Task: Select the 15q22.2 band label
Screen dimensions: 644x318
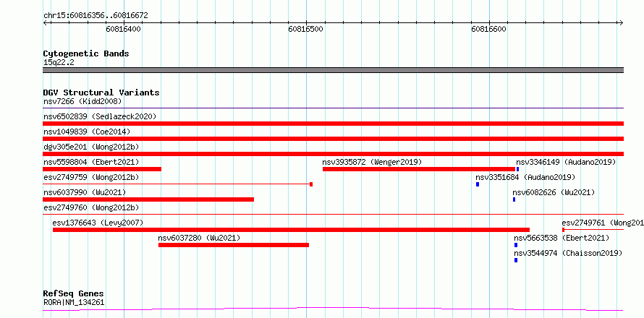Action: (x=59, y=63)
